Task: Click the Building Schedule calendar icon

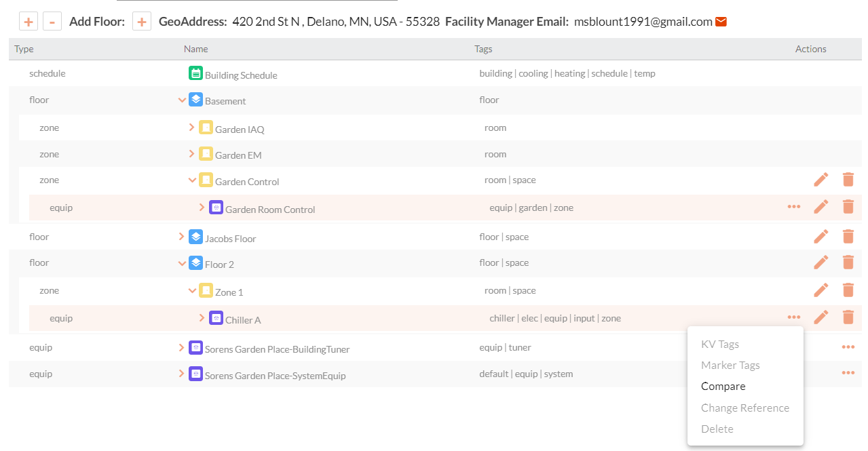Action: point(195,73)
